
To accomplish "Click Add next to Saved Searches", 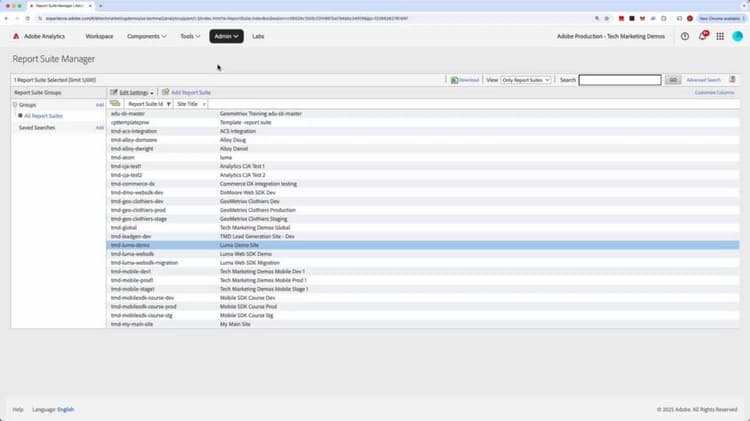I will click(x=99, y=128).
